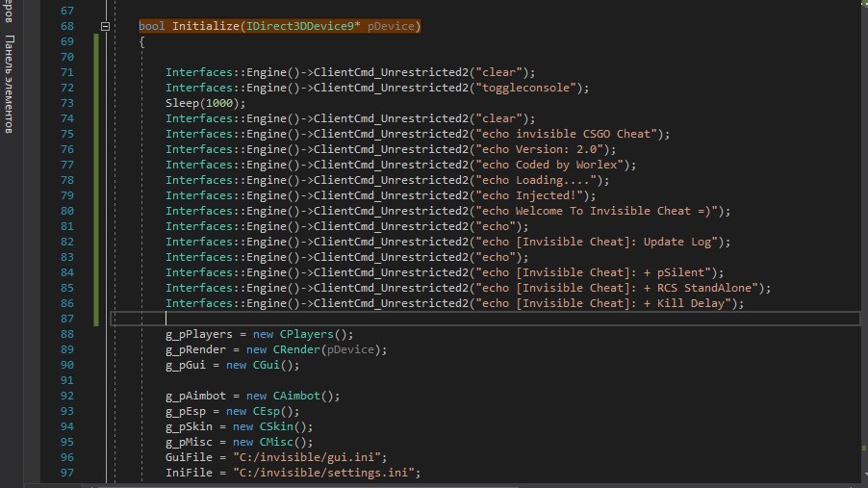
Task: Click Interfaces on line 83
Action: 199,258
